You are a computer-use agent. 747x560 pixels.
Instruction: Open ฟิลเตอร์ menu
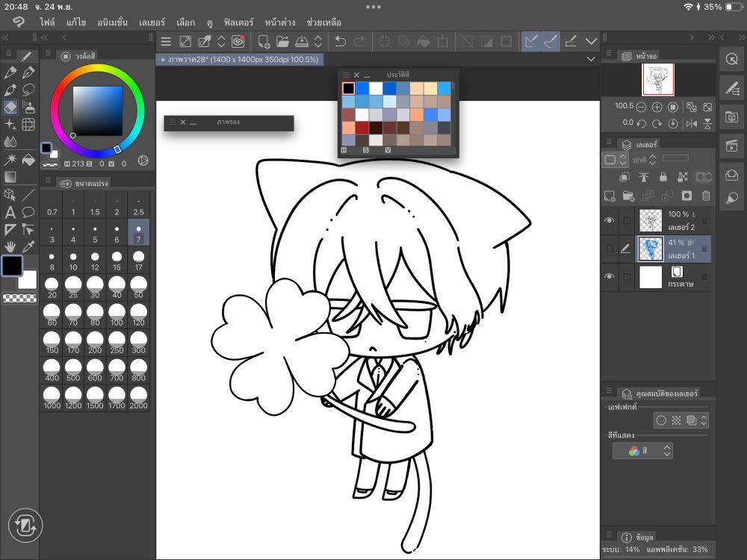239,22
